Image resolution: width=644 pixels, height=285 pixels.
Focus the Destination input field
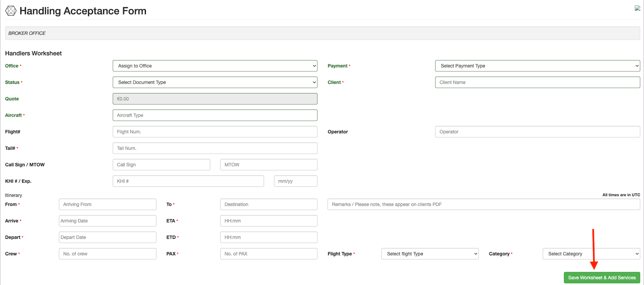tap(269, 204)
